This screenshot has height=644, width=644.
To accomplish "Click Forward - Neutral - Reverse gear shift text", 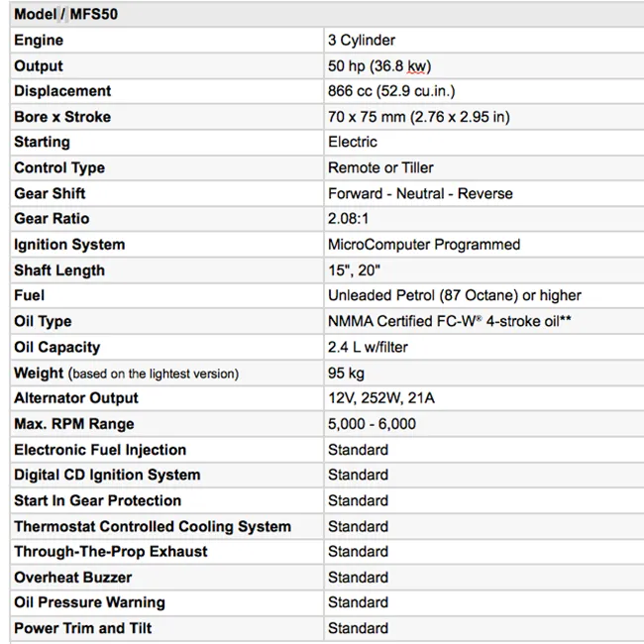I will [x=420, y=193].
